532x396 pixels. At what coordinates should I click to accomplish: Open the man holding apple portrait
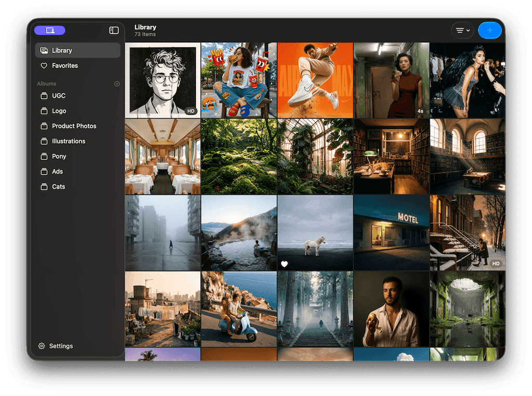(391, 309)
